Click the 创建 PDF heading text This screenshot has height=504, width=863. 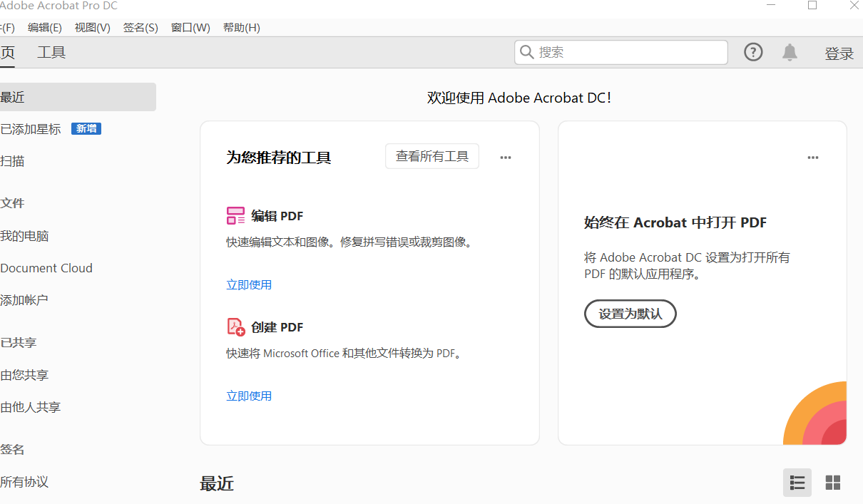pyautogui.click(x=277, y=327)
